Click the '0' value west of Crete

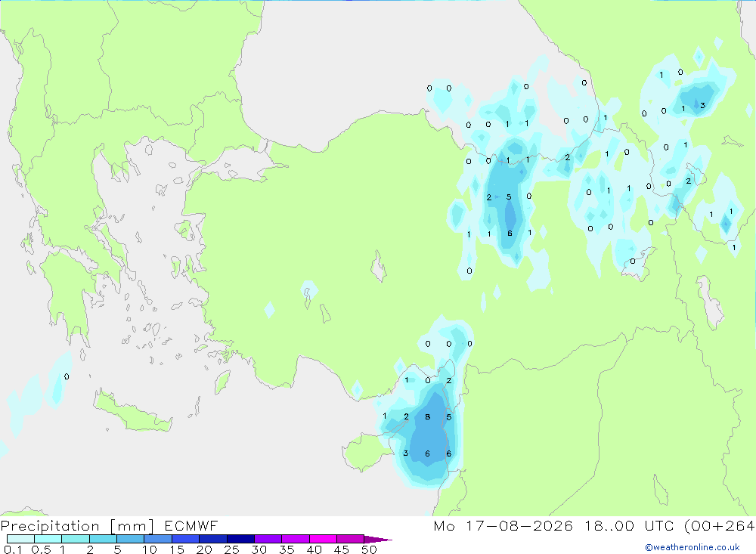pos(67,376)
